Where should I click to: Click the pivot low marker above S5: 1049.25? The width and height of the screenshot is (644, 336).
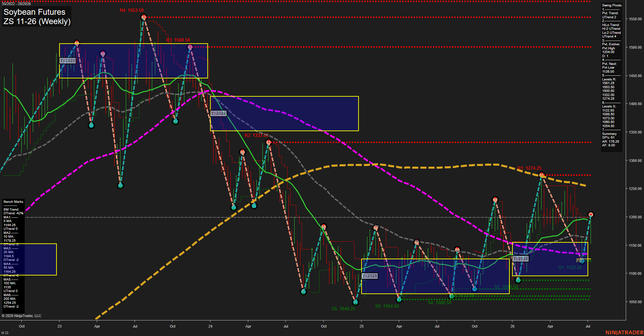click(355, 302)
